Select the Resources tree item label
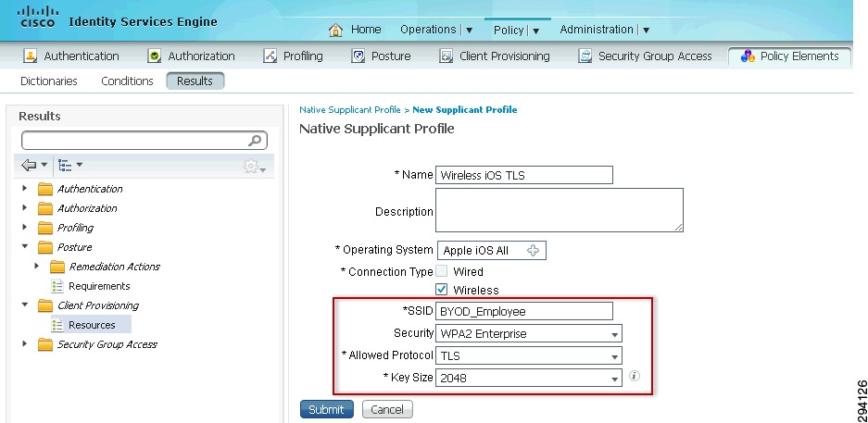Screen dimensions: 868x423 (x=92, y=325)
